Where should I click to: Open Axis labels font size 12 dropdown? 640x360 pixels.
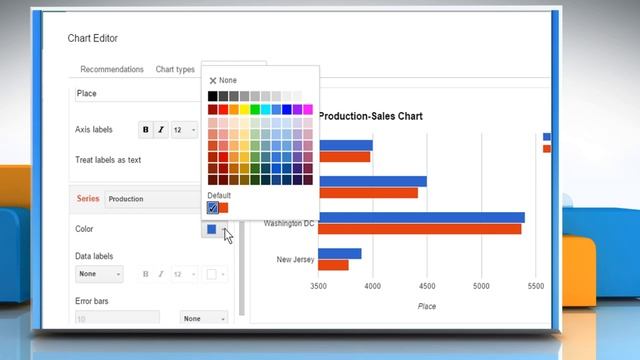click(x=184, y=130)
